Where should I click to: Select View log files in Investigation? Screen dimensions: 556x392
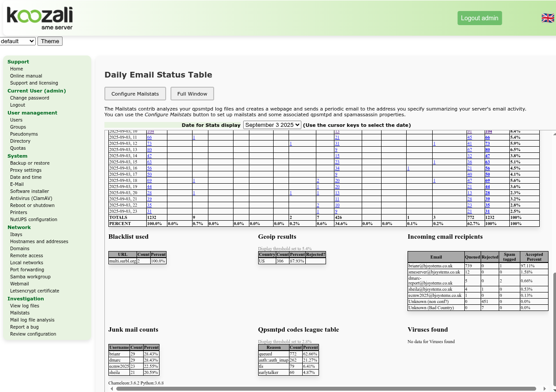25,306
